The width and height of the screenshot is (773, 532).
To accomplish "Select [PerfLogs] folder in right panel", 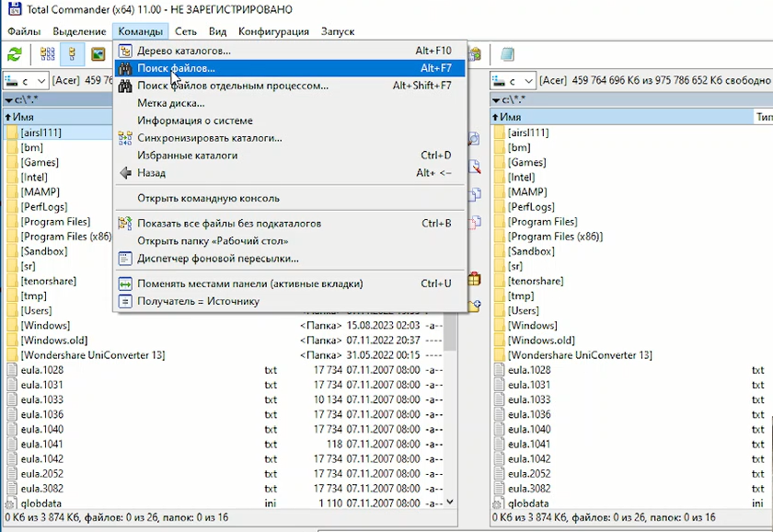I will [532, 207].
